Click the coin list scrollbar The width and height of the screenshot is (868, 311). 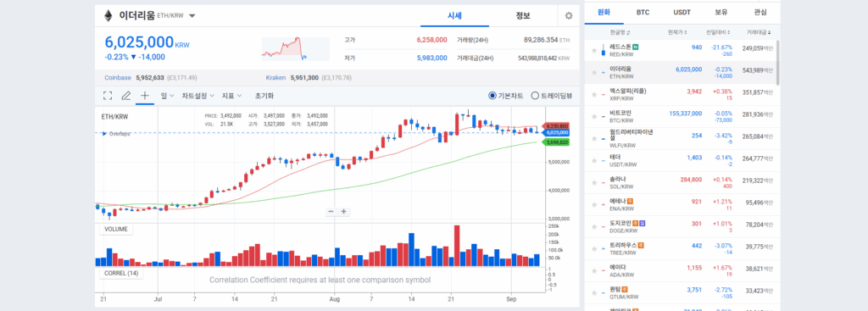(778, 63)
